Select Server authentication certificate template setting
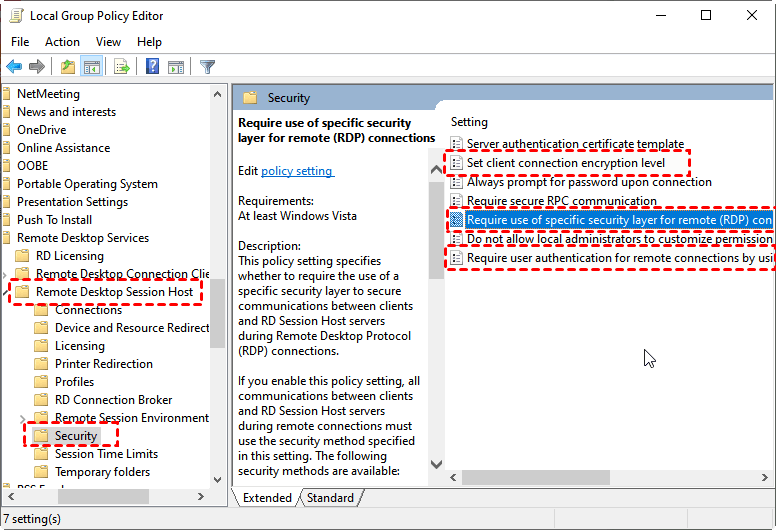This screenshot has height=530, width=776. (576, 144)
